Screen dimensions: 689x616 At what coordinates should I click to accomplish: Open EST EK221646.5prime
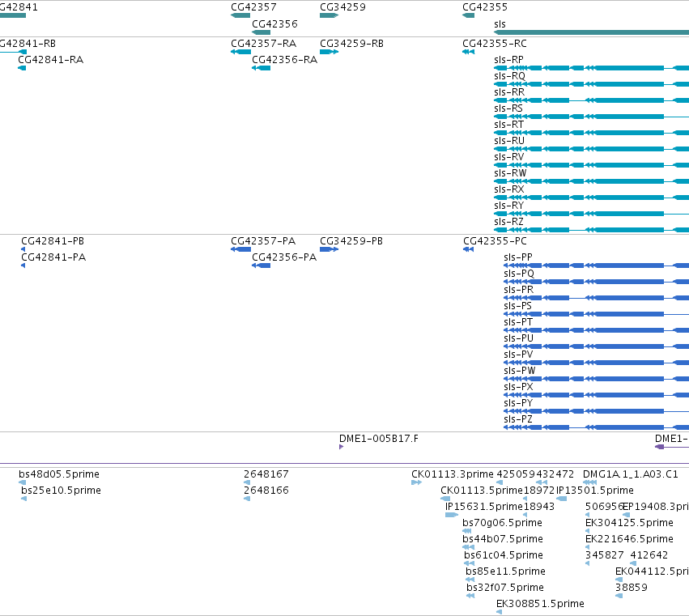point(629,539)
